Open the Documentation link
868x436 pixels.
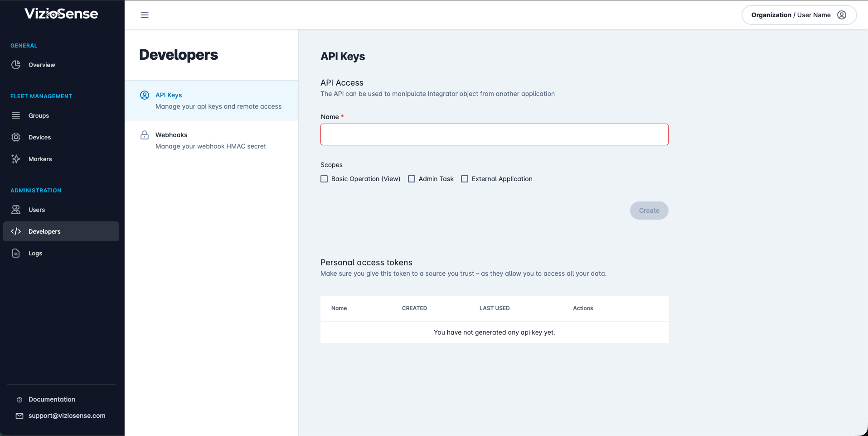[x=52, y=399]
